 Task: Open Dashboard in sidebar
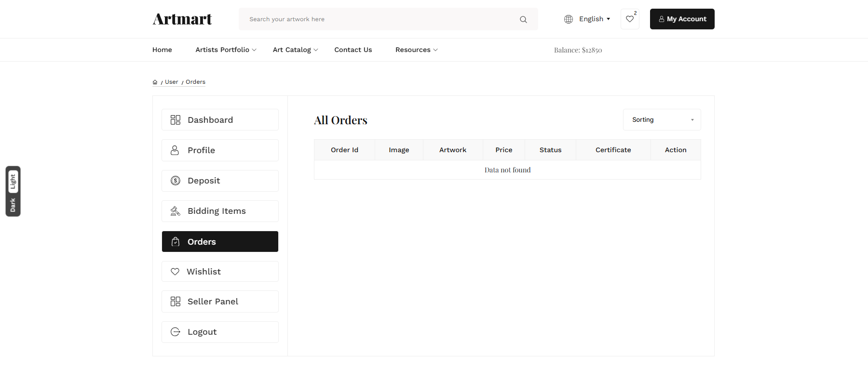(220, 120)
